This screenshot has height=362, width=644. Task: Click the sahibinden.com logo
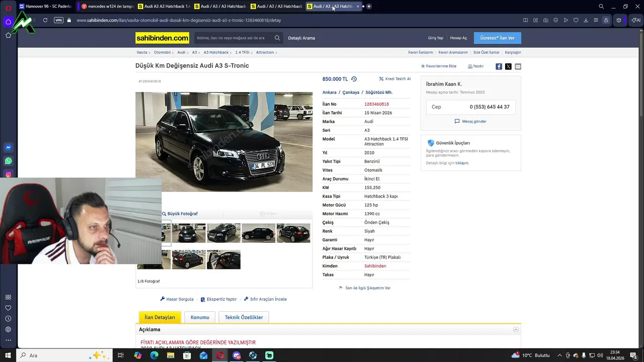(162, 38)
